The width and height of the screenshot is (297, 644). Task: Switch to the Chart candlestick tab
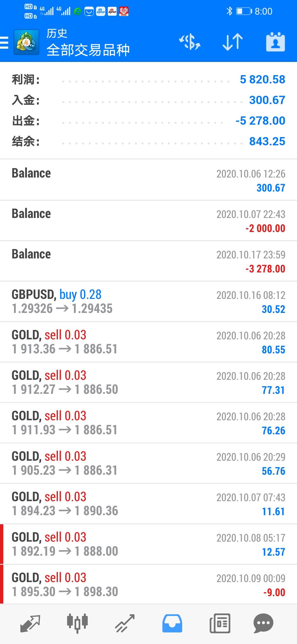tap(77, 623)
